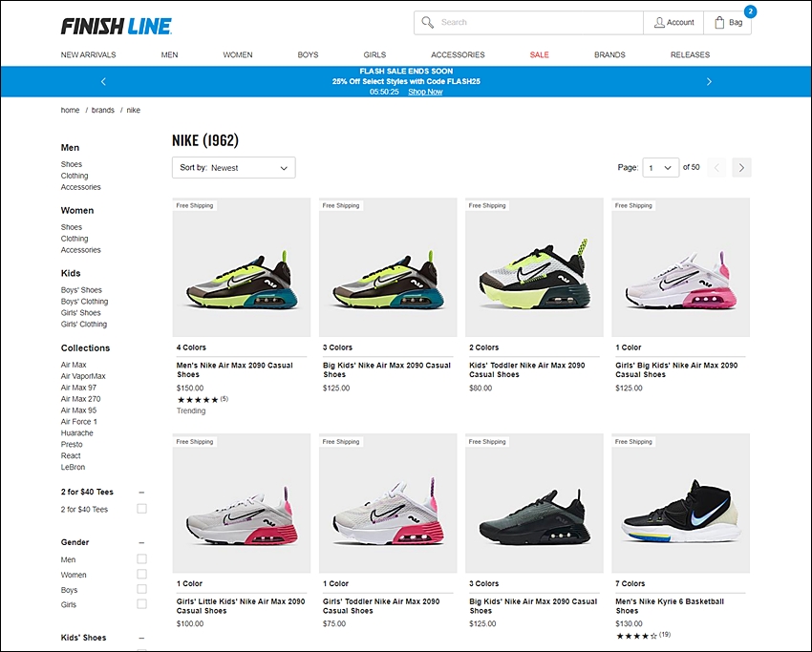This screenshot has height=652, width=812.
Task: Show next promo banner with right arrow
Action: click(x=709, y=81)
